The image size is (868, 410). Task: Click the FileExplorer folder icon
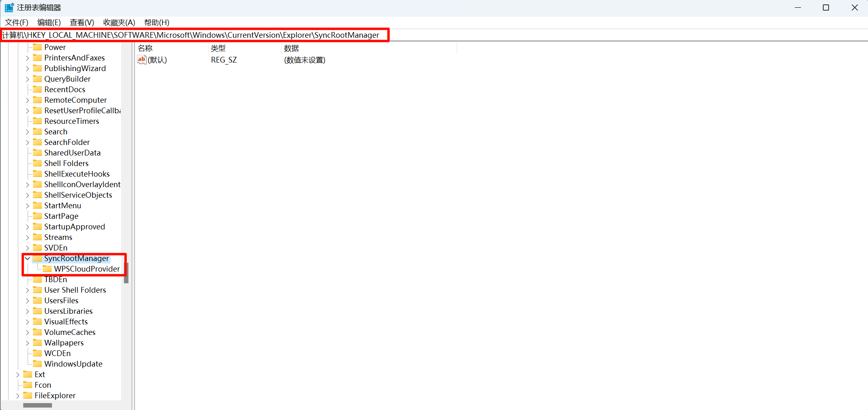tap(28, 395)
